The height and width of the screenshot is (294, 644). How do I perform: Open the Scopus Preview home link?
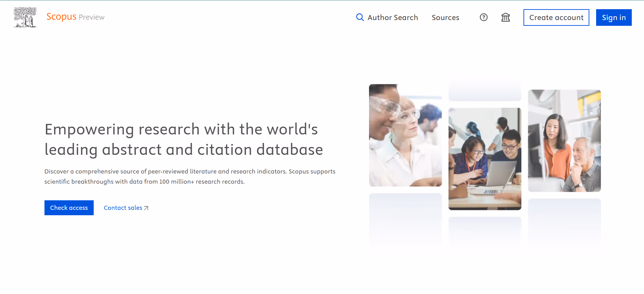point(75,17)
